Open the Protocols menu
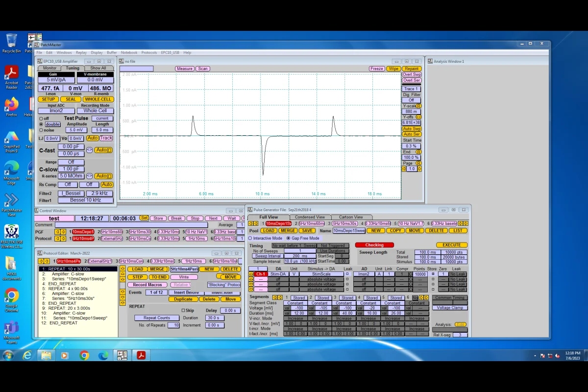 click(149, 52)
